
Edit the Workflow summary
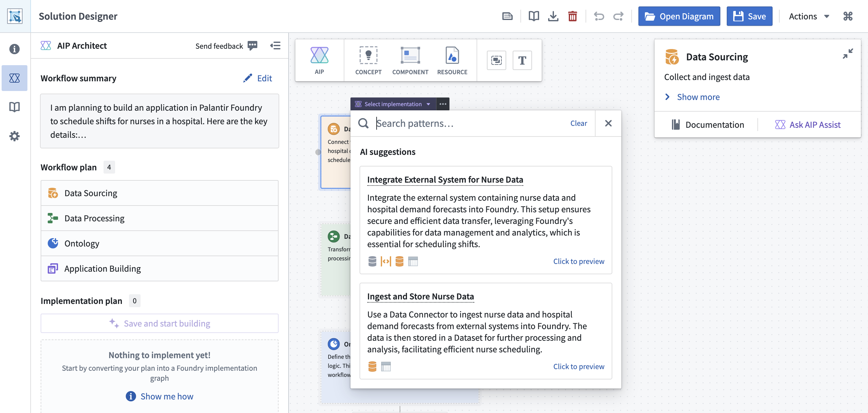coord(257,78)
